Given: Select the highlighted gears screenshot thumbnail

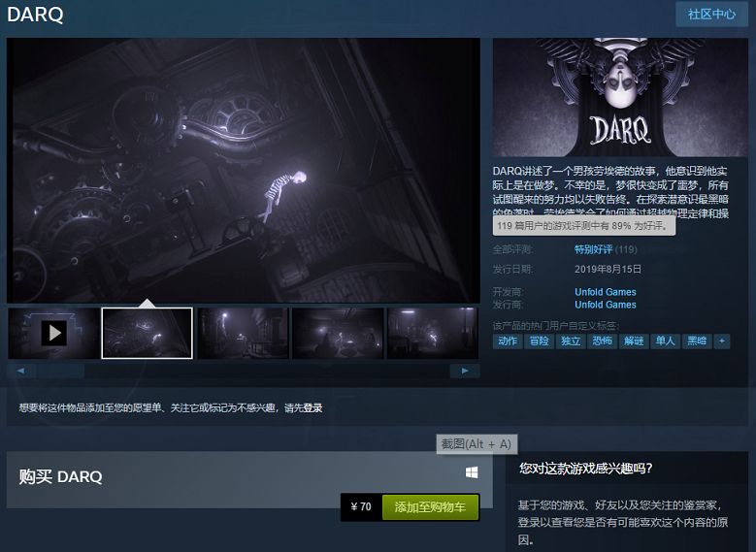Looking at the screenshot, I should tap(148, 333).
